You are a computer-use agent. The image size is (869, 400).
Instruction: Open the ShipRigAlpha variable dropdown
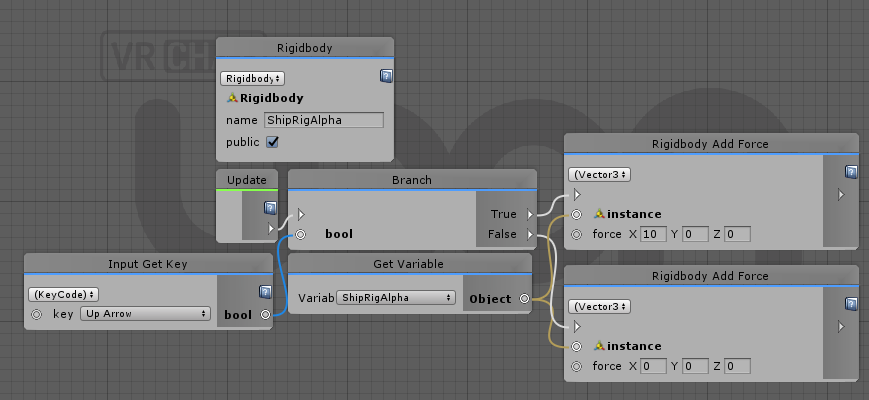click(x=396, y=298)
